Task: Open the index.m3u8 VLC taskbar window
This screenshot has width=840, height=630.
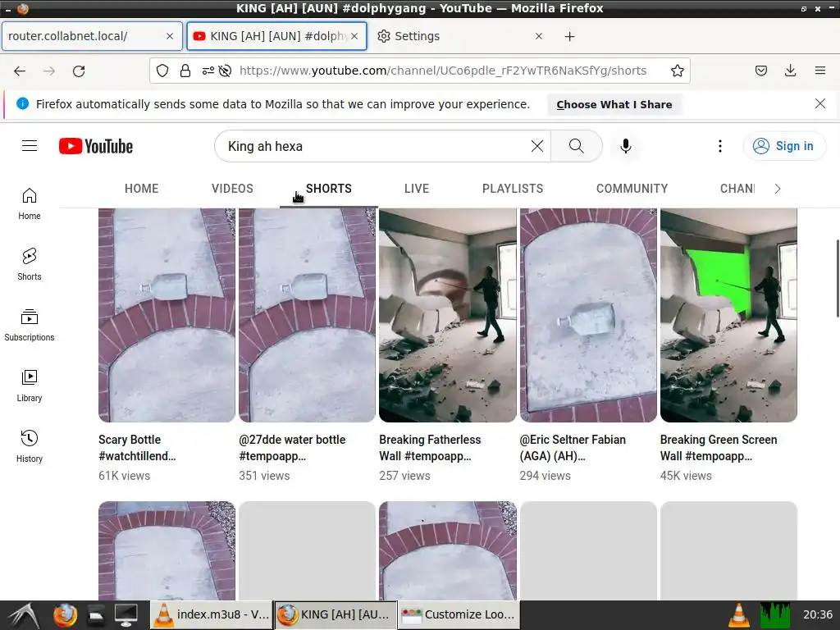Action: click(x=212, y=614)
